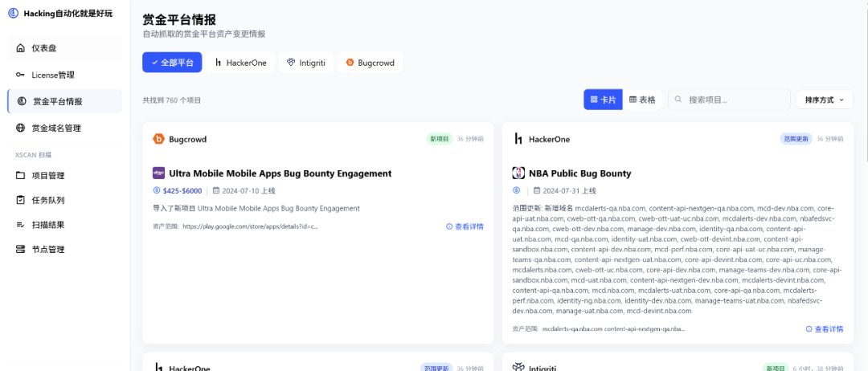Click the 任务队列 clipboard icon

[x=20, y=200]
